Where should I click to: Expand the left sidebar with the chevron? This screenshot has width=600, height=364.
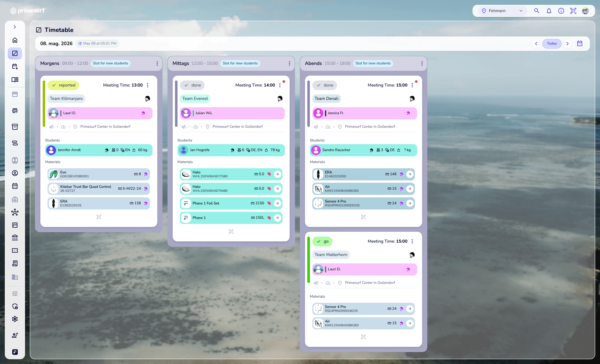point(15,27)
